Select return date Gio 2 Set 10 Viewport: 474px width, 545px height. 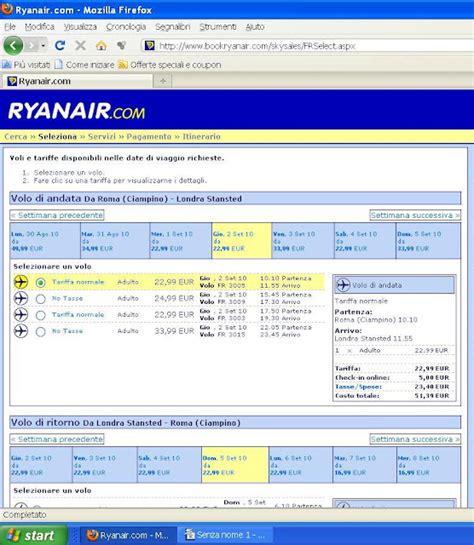pos(41,465)
